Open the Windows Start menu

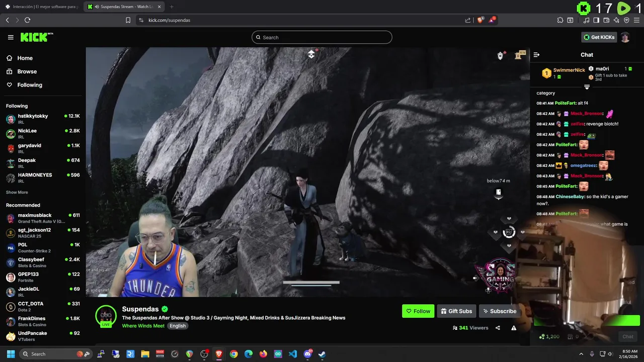pyautogui.click(x=11, y=354)
